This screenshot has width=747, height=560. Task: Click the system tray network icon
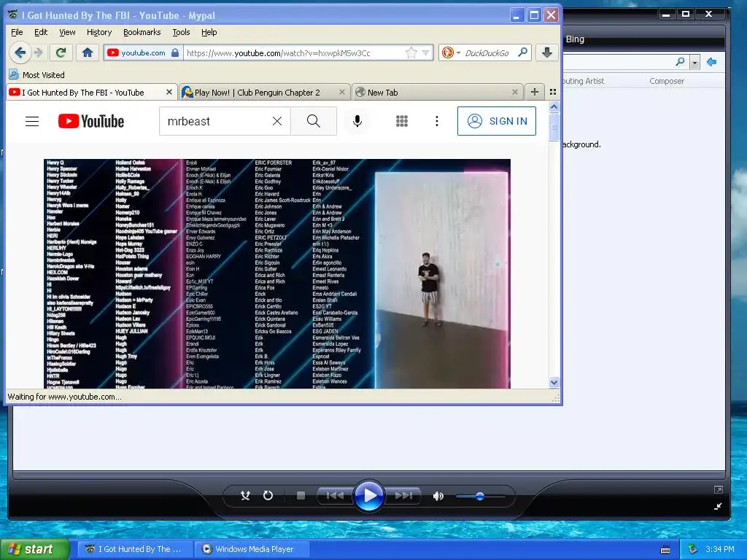[x=692, y=549]
